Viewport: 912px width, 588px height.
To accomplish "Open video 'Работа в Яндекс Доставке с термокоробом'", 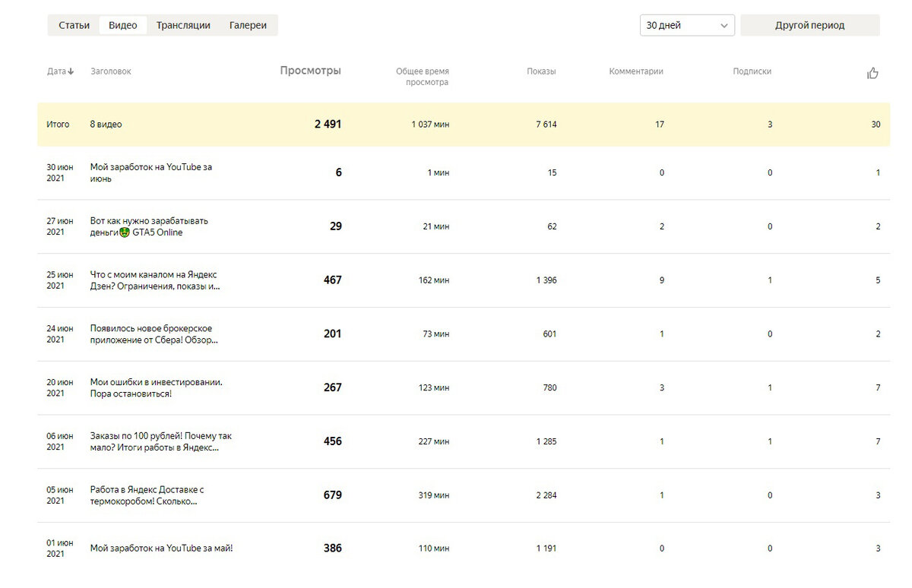I will (x=147, y=495).
